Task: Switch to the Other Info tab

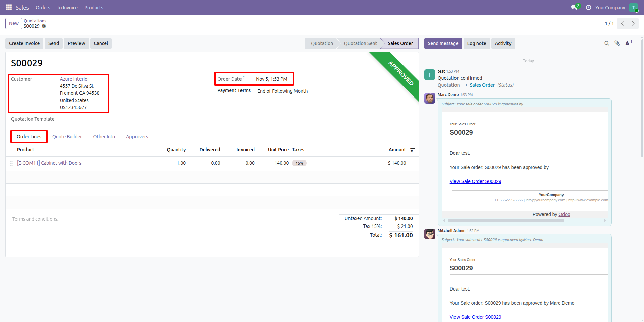Action: click(104, 137)
